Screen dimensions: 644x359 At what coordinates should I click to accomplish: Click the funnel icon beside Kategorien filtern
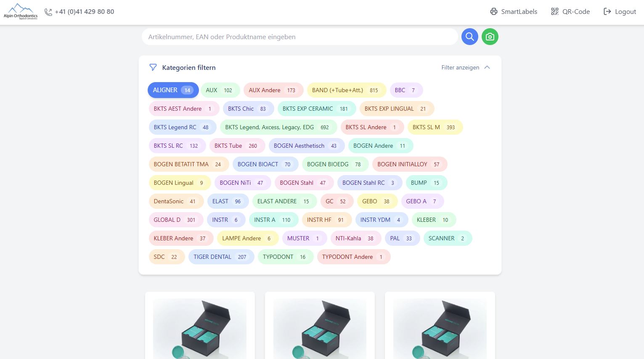point(153,67)
